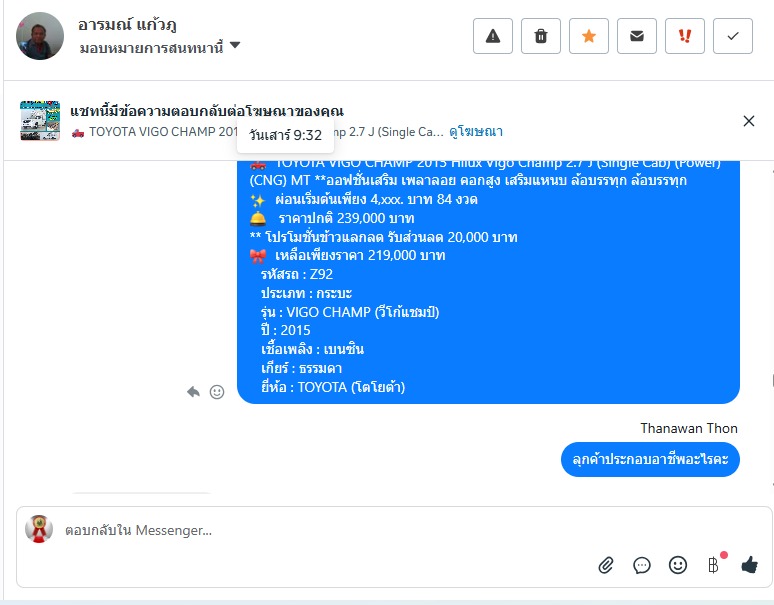This screenshot has width=774, height=605.
Task: Toggle the orange star follow-up icon
Action: (588, 36)
